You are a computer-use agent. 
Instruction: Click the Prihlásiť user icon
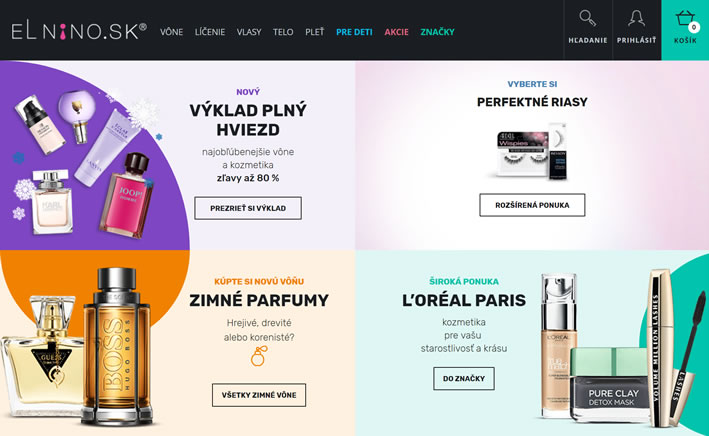[x=636, y=18]
